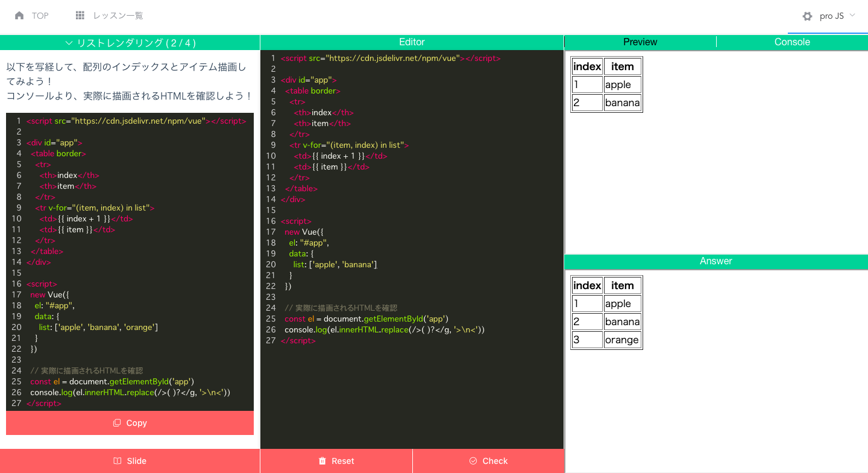The image size is (868, 473).
Task: Click the copy icon in the Copy button
Action: 117,423
